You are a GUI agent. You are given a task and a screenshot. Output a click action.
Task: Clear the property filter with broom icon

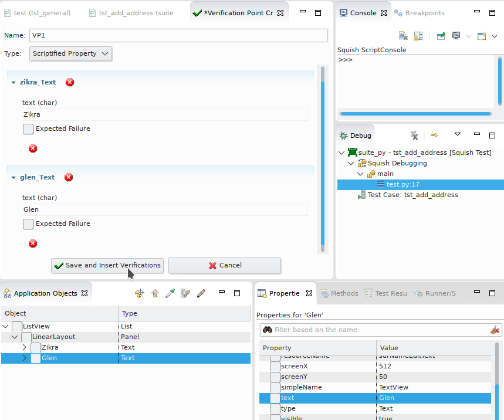(495, 330)
